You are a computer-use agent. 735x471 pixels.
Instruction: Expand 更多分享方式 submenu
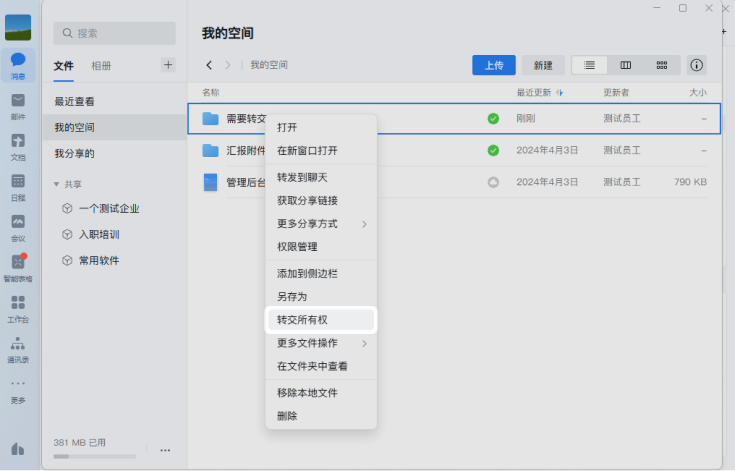pos(321,224)
